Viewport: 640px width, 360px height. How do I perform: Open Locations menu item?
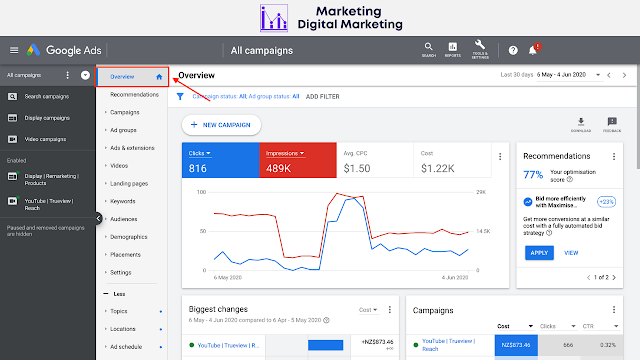[x=122, y=329]
